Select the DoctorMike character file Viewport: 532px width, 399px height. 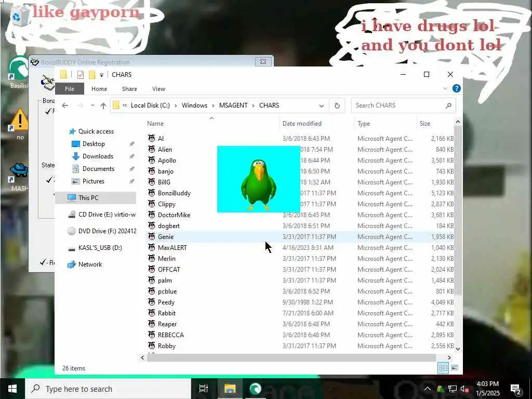coord(169,215)
